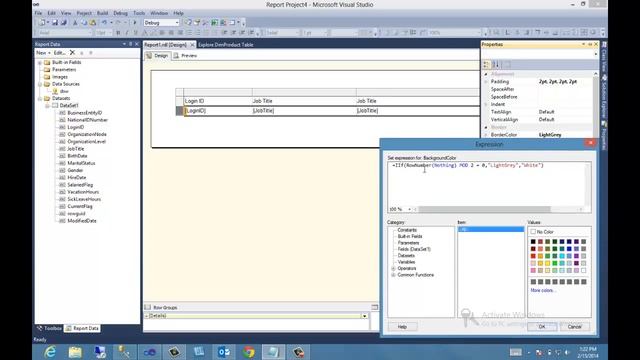Select the Variables category
Viewport: 640px width, 360px height.
[406, 262]
